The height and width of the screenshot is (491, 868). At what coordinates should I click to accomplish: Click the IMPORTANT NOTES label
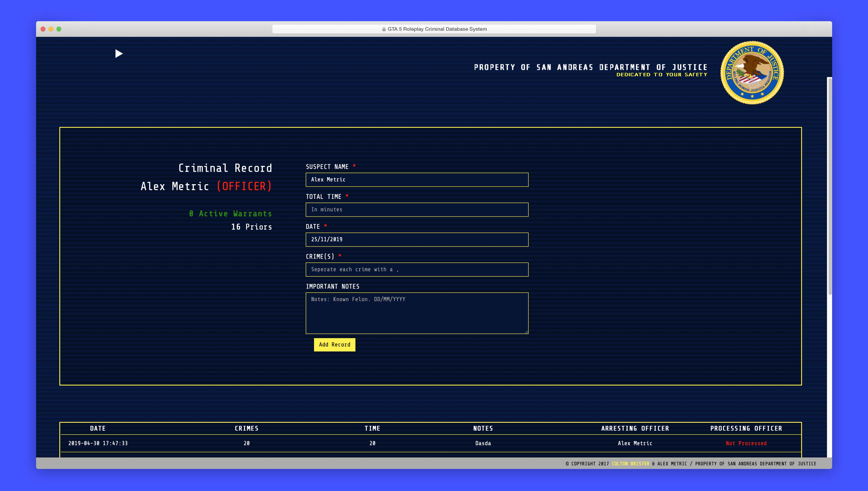pos(333,286)
